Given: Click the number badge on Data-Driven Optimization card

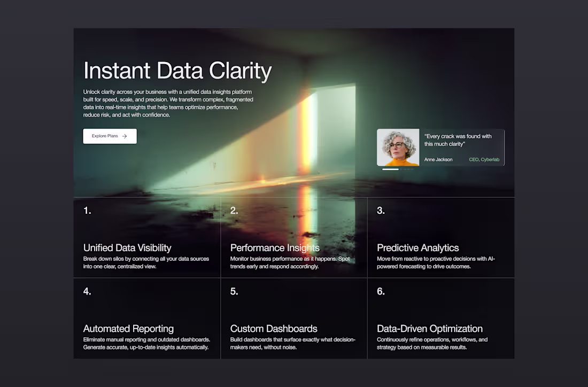Looking at the screenshot, I should [x=381, y=291].
